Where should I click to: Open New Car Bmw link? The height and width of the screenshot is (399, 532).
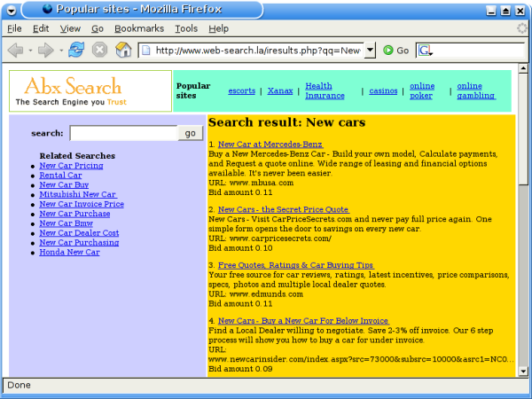pos(66,223)
